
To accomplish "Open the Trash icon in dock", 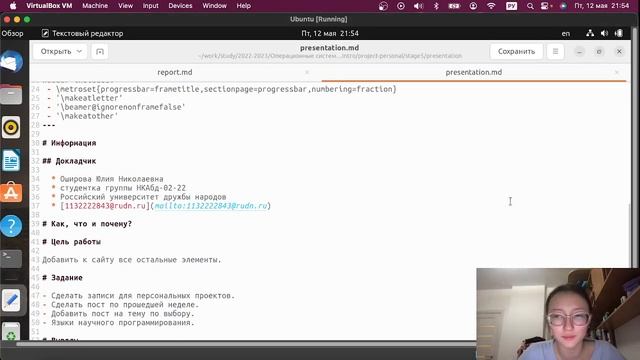I will [11, 332].
